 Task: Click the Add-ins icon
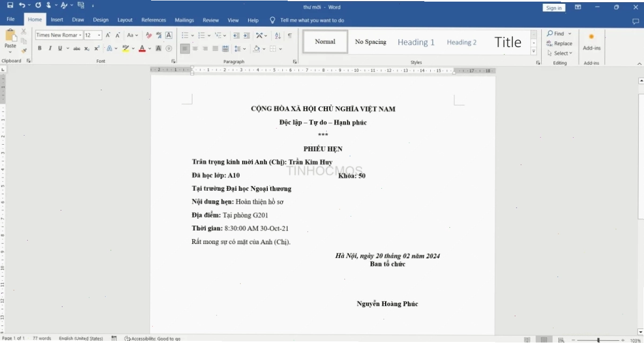[591, 42]
